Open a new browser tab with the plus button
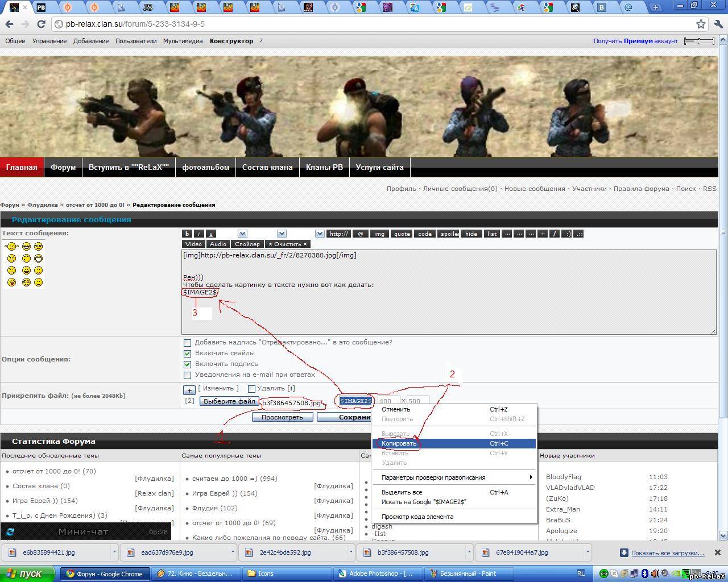 (x=656, y=7)
